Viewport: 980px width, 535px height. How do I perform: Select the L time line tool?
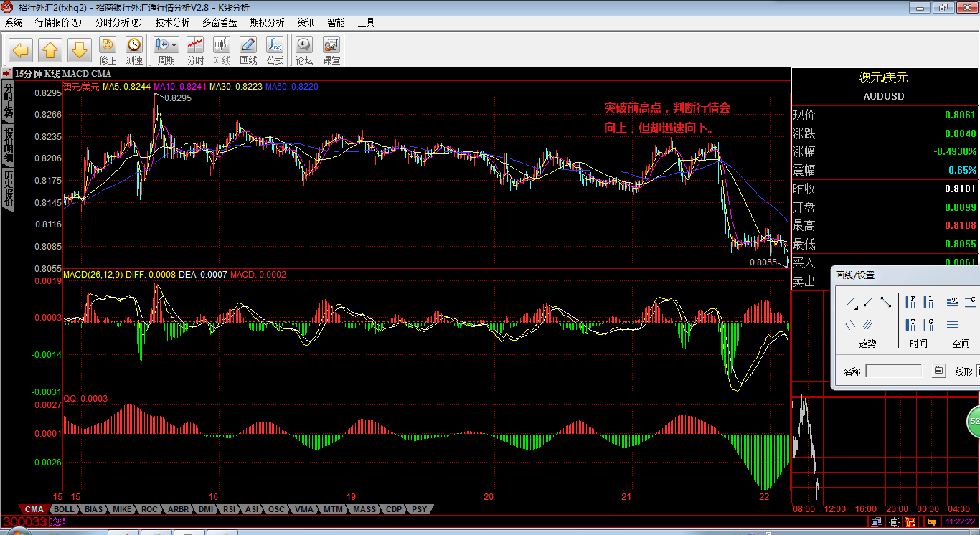pos(928,302)
